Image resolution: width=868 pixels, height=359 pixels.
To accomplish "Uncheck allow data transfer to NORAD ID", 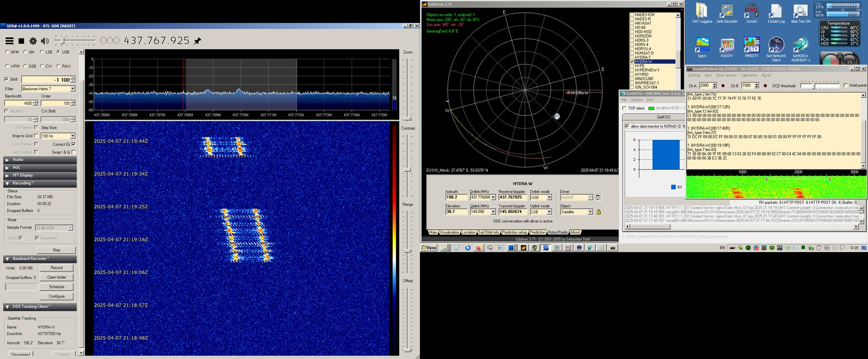I will pyautogui.click(x=627, y=126).
